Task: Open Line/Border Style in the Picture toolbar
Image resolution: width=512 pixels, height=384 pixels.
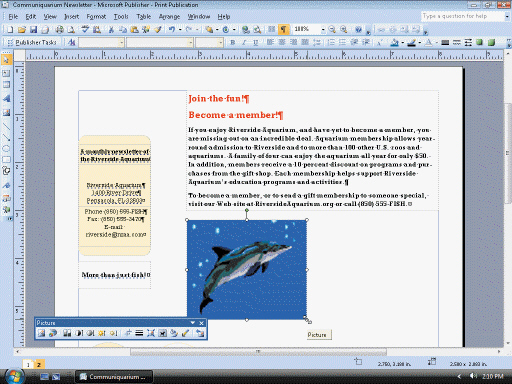Action: pos(139,333)
